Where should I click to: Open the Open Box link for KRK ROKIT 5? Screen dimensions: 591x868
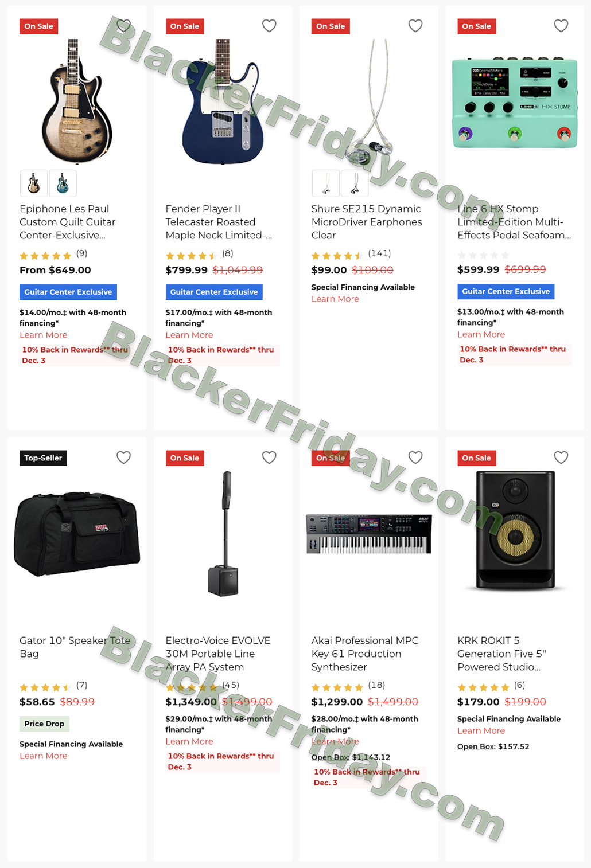point(476,746)
